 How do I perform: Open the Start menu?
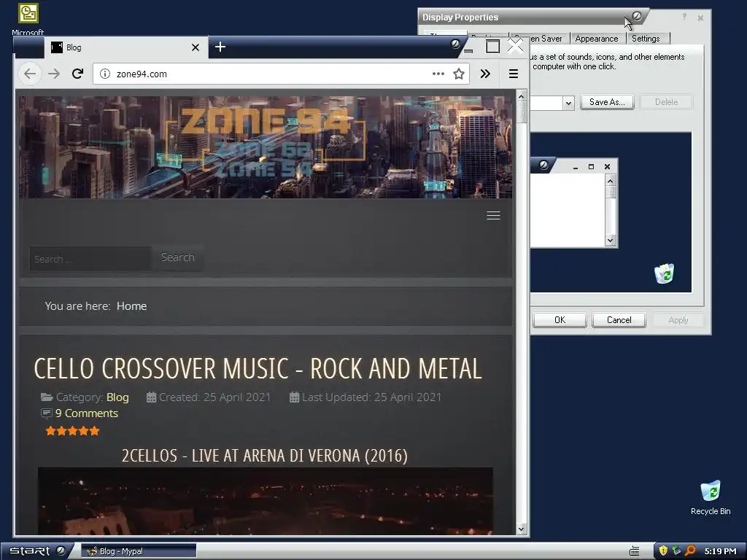[x=36, y=551]
